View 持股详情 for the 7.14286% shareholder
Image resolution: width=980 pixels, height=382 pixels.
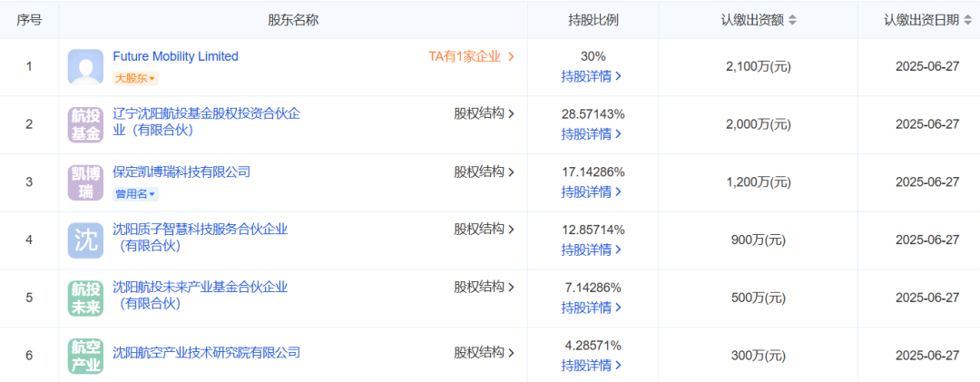point(592,308)
